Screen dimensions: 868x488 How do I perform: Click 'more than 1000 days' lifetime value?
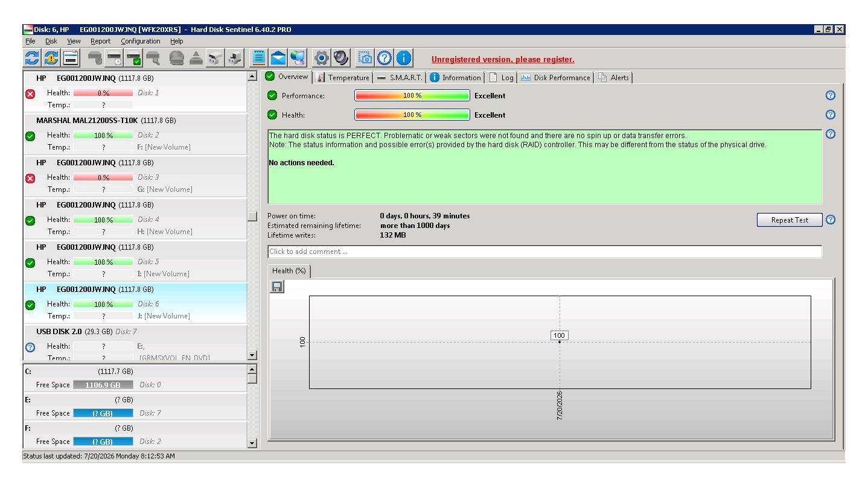(415, 226)
